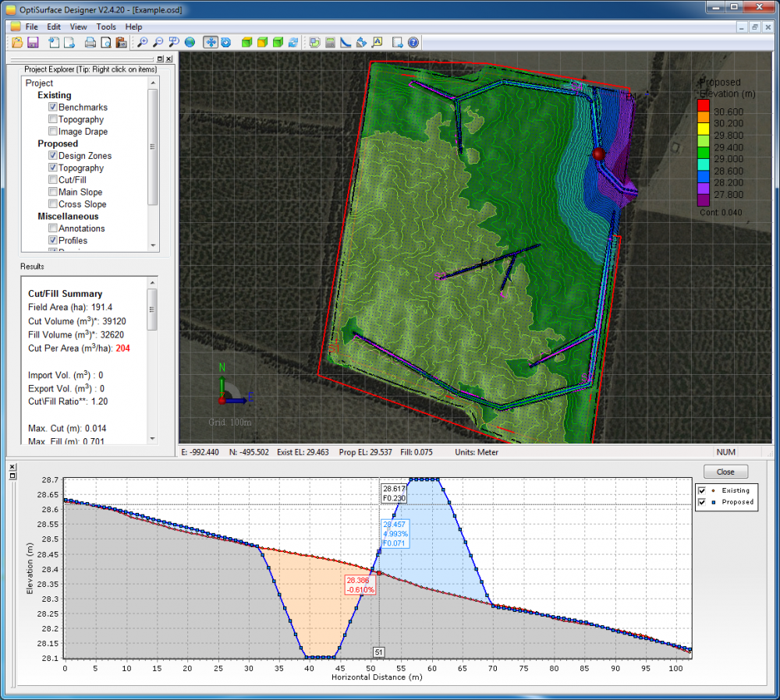This screenshot has width=780, height=700.
Task: Open help with the question mark icon
Action: click(413, 43)
